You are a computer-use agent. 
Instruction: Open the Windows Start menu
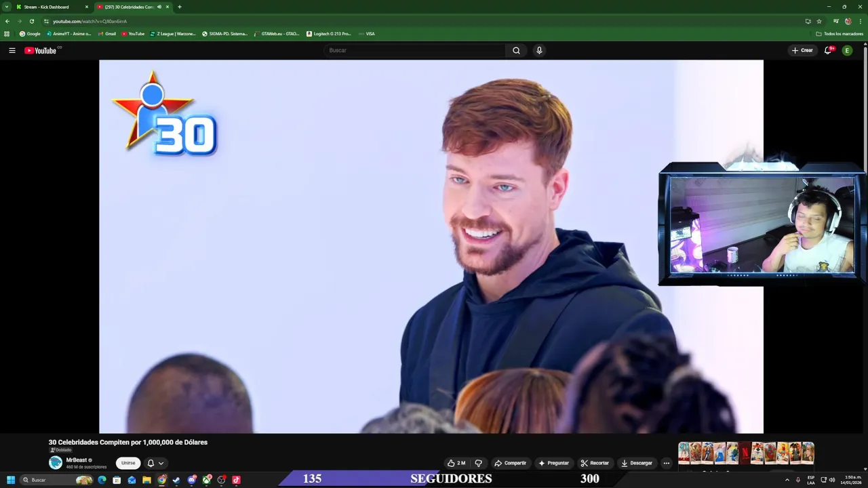[11, 480]
